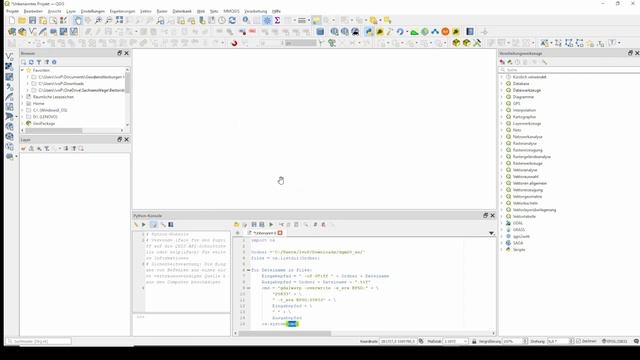Screen dimensions: 640x360
Task: Open the script tab list dropdown arrow in the editor
Action: (491, 233)
